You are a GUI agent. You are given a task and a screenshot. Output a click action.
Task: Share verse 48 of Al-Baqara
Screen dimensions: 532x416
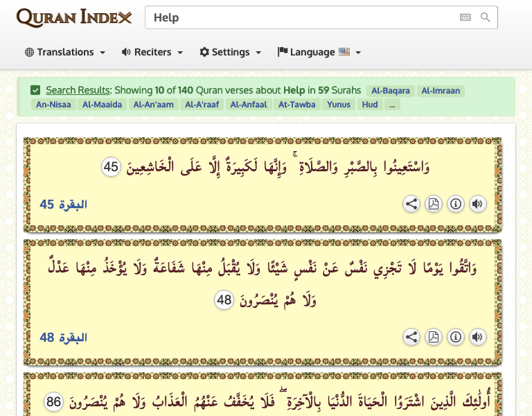pyautogui.click(x=411, y=338)
